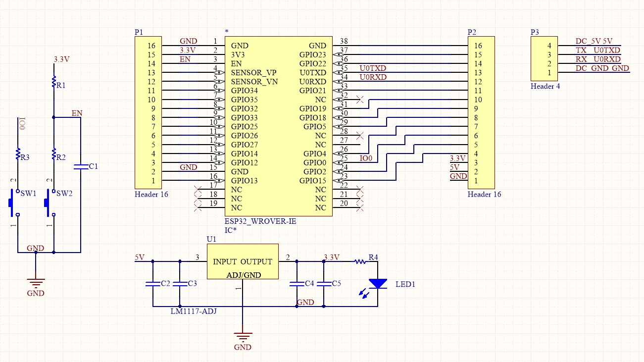Click Header 16 label under P1
Viewport: 644px width, 362px height.
[x=151, y=194]
